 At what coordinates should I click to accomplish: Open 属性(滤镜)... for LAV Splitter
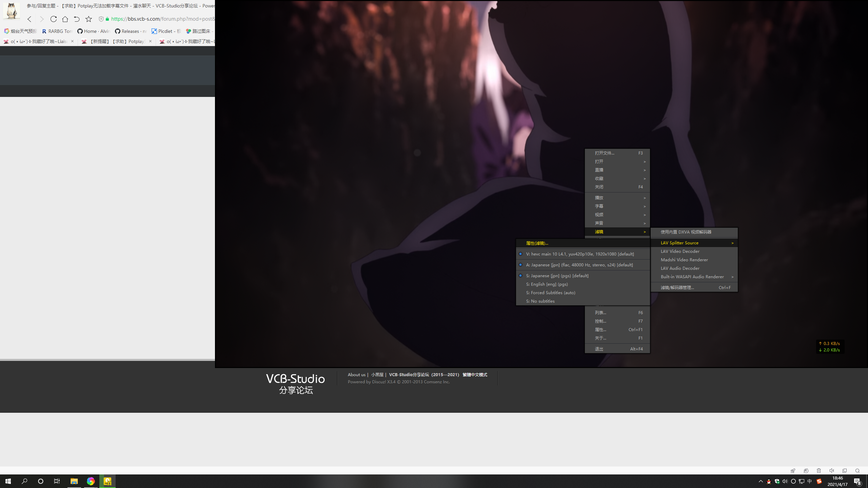click(x=583, y=243)
